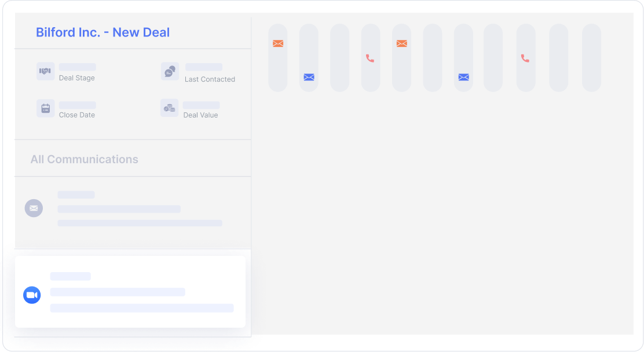Click the Deal Stage handshake icon

[x=45, y=71]
